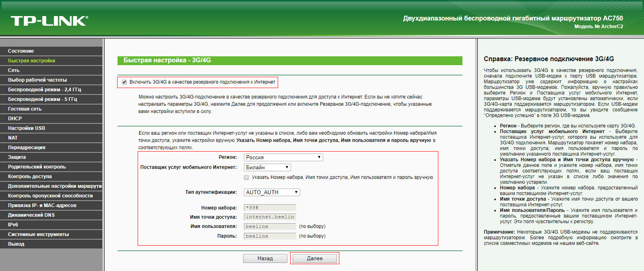The image size is (644, 271).
Task: Click the TP-LINK logo
Action: point(50,21)
